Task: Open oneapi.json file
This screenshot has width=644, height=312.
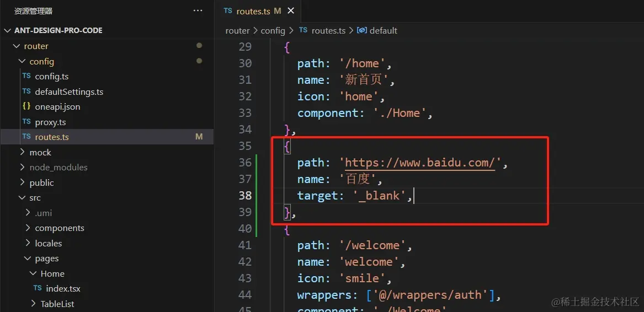Action: [x=57, y=107]
